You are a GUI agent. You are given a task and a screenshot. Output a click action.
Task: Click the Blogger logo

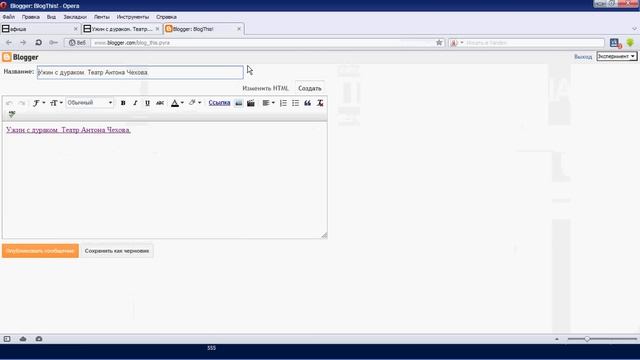tap(20, 57)
